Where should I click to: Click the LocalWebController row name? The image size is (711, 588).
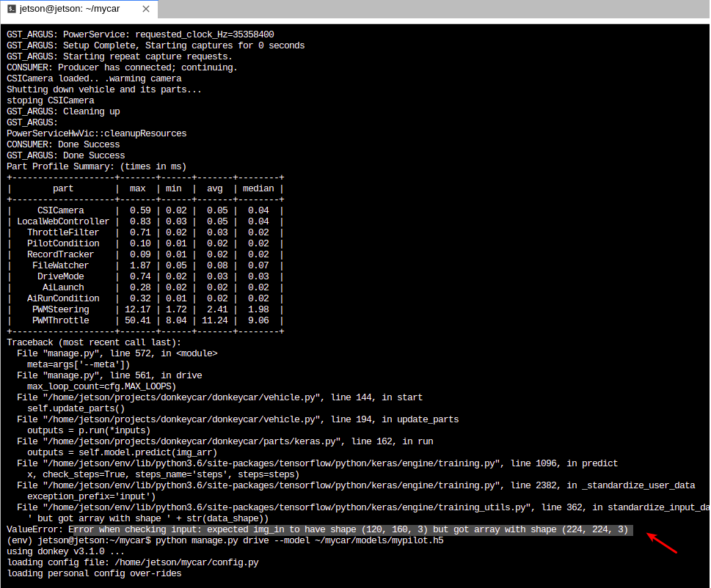tap(63, 221)
